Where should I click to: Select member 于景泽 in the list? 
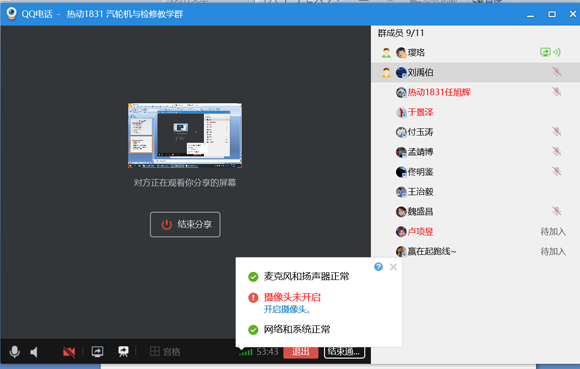(475, 112)
